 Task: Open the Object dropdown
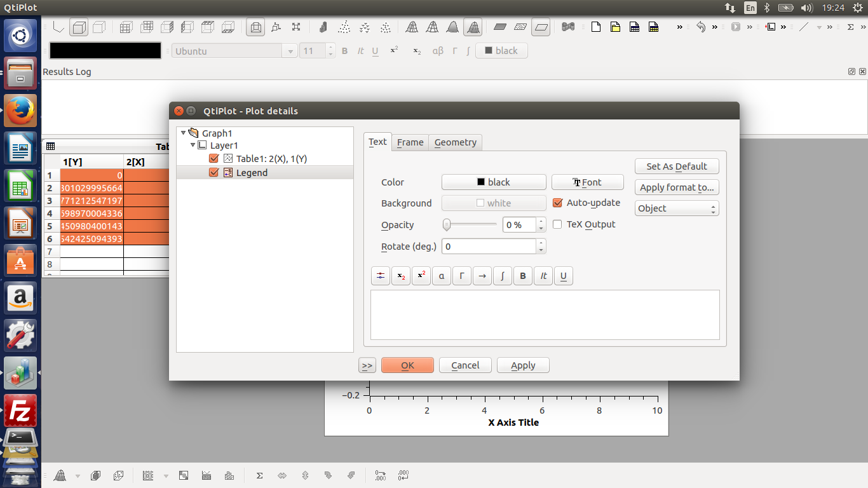677,208
